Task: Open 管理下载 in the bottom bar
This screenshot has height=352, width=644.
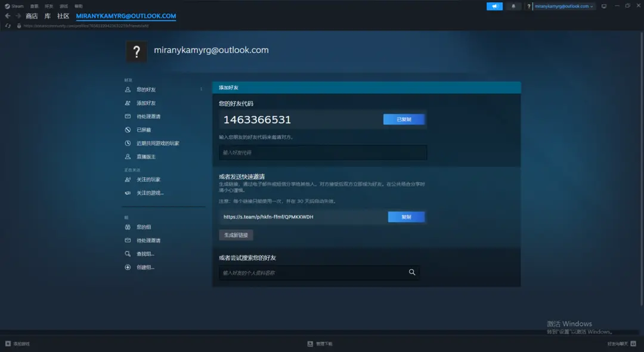Action: [320, 344]
